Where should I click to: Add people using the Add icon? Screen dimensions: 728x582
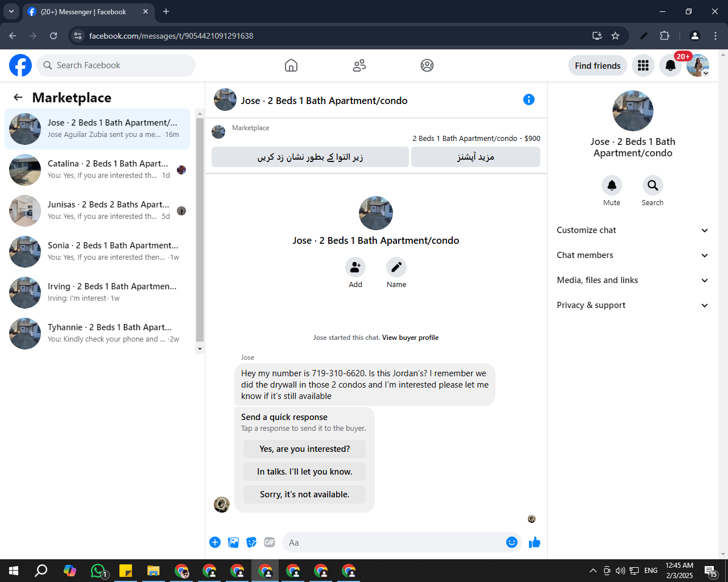point(355,267)
